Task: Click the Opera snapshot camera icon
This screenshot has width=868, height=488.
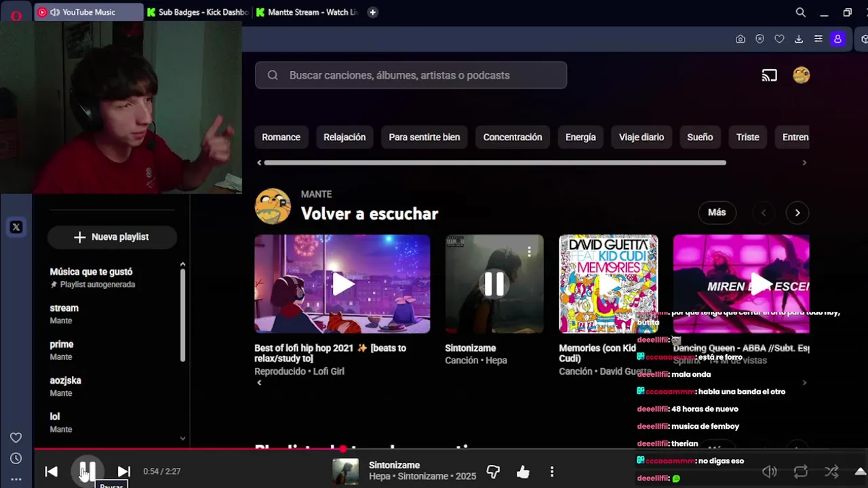Action: pos(741,39)
